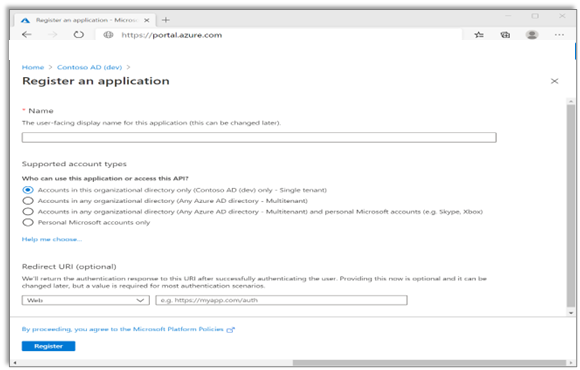Click the horizontal scrollbar left arrow
The width and height of the screenshot is (580, 370).
pyautogui.click(x=14, y=363)
